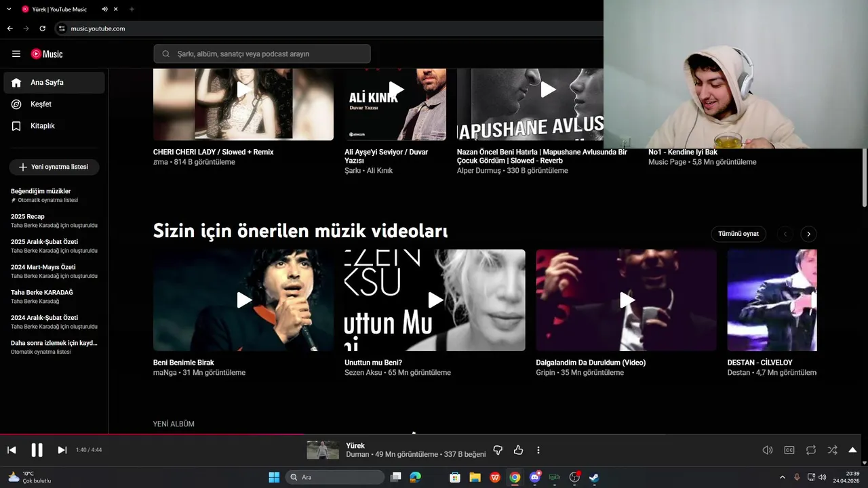Toggle repeat mode
Viewport: 868px width, 488px height.
pos(811,450)
